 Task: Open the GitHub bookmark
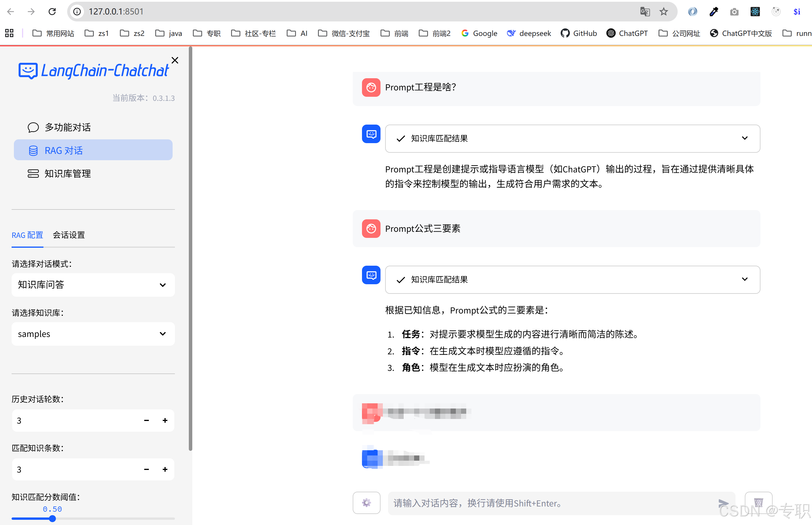(x=579, y=33)
